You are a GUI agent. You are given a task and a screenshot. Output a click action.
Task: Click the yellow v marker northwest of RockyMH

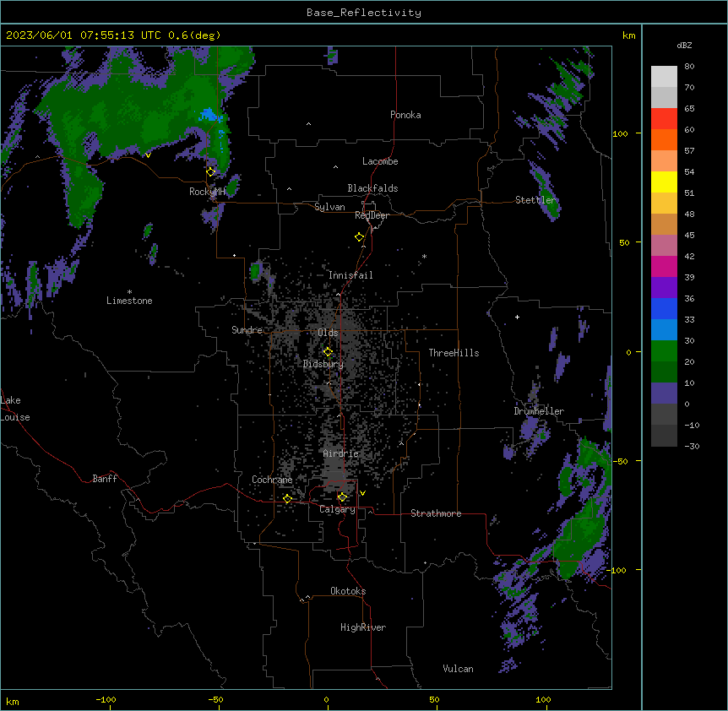[x=148, y=155]
